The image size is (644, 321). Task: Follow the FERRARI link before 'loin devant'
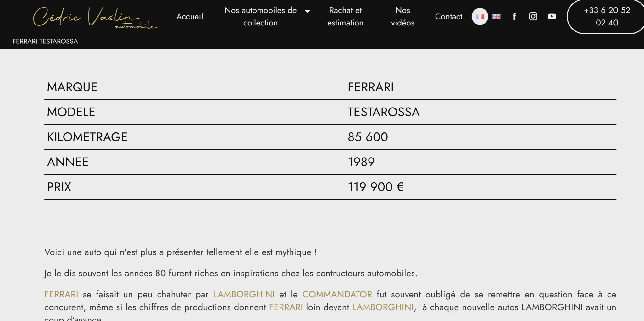286,307
